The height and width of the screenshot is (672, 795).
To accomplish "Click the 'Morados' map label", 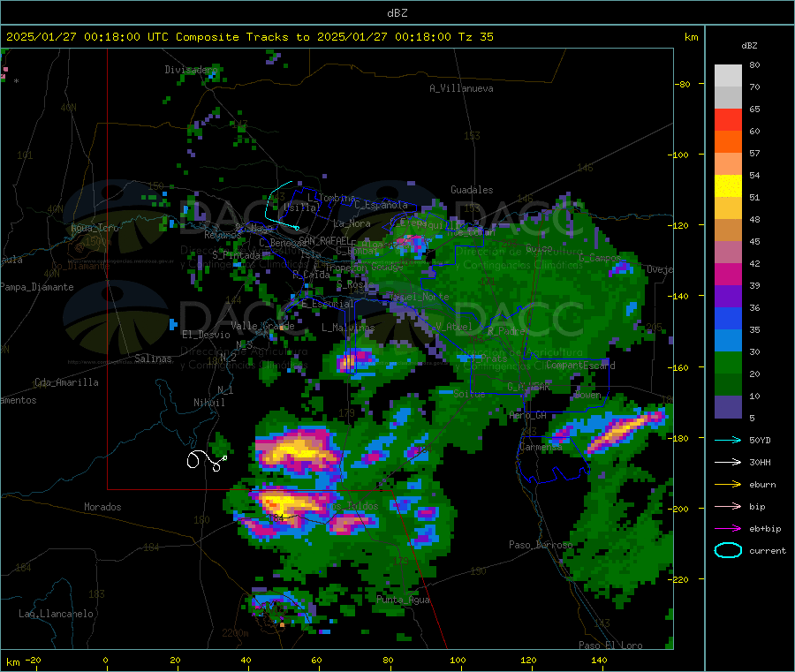I will pyautogui.click(x=102, y=507).
